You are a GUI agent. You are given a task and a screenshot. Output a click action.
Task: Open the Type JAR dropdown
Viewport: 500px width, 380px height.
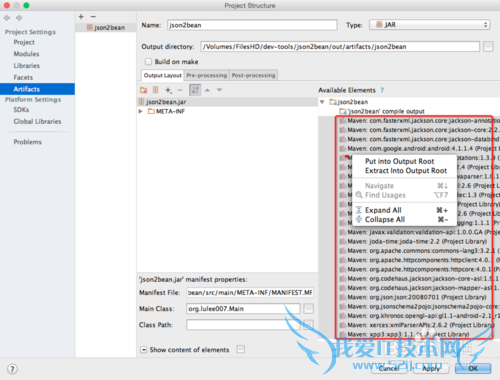click(x=429, y=25)
